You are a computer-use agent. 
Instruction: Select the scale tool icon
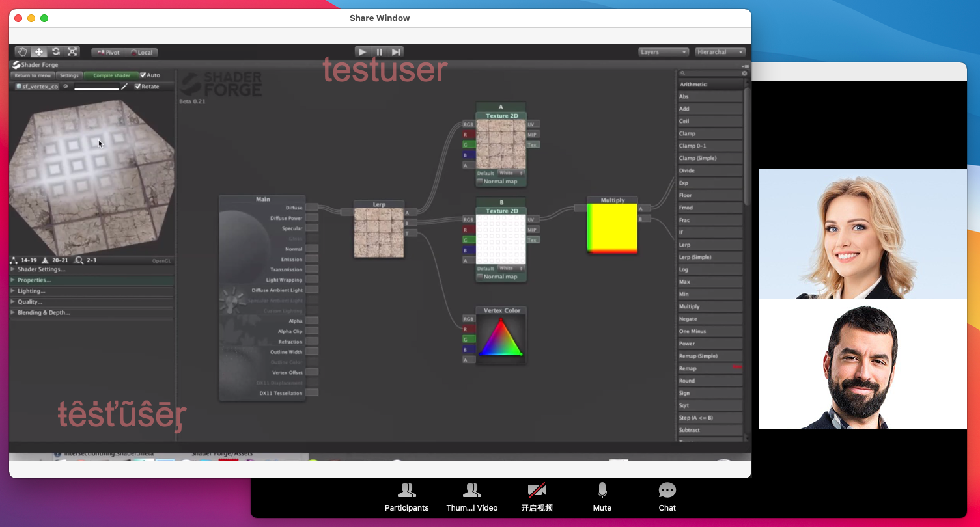(72, 52)
